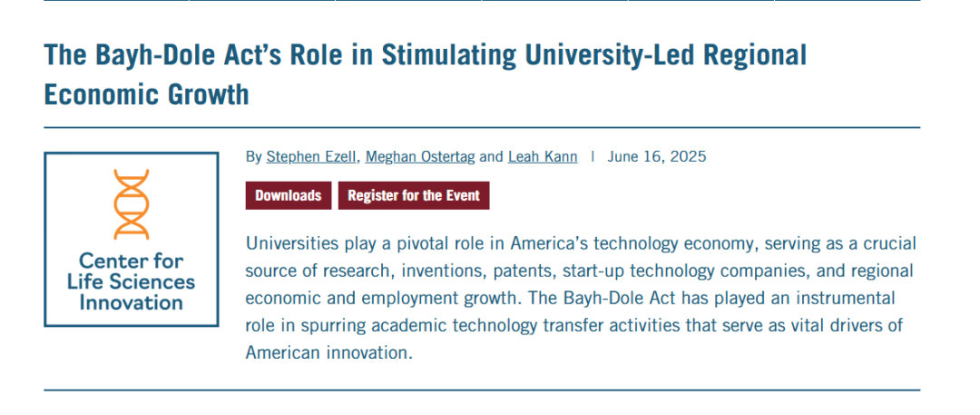
Task: Select the Leah Kann author link
Action: pyautogui.click(x=542, y=156)
